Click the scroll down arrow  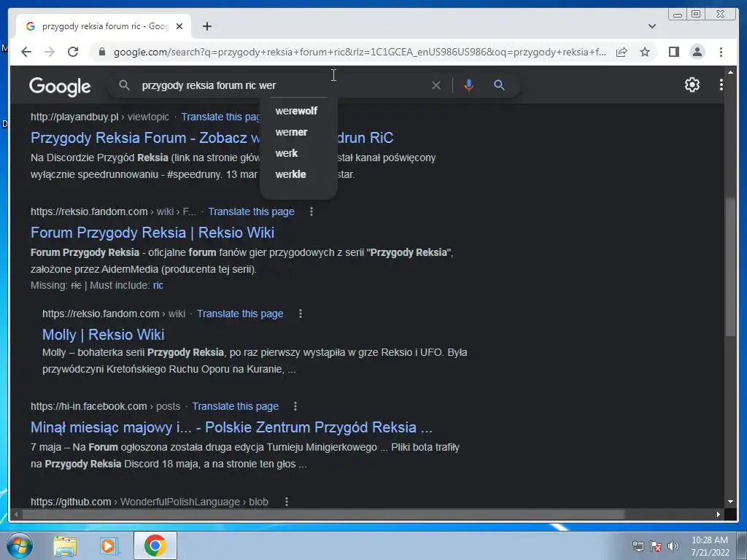click(730, 502)
